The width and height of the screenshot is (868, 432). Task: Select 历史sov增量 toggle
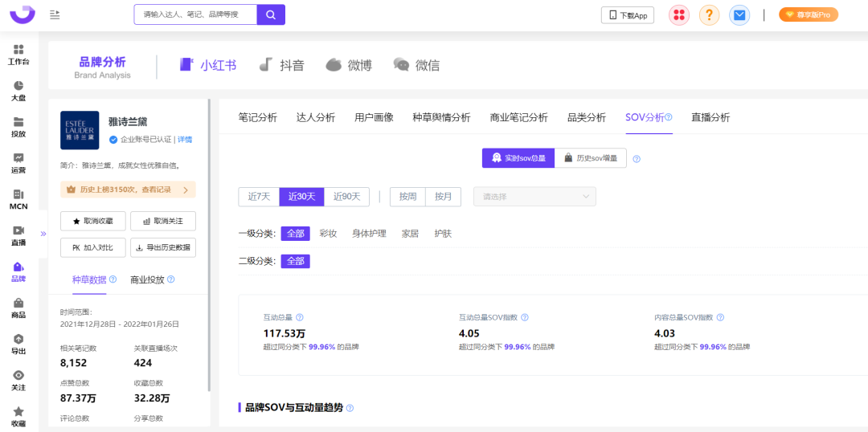pyautogui.click(x=590, y=157)
